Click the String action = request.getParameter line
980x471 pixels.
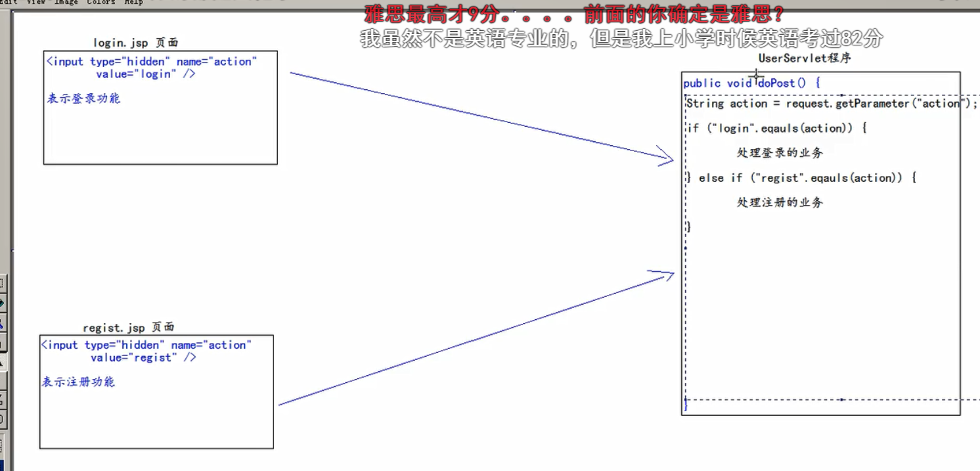pos(832,104)
